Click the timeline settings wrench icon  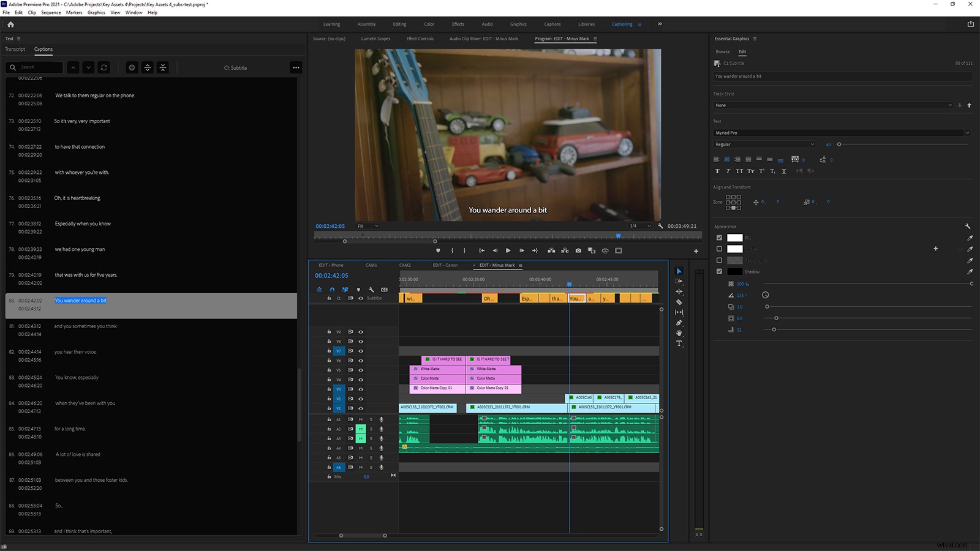[x=371, y=290]
